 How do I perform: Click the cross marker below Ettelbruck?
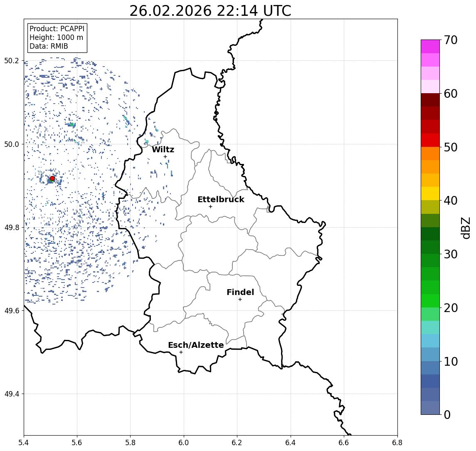click(x=210, y=207)
